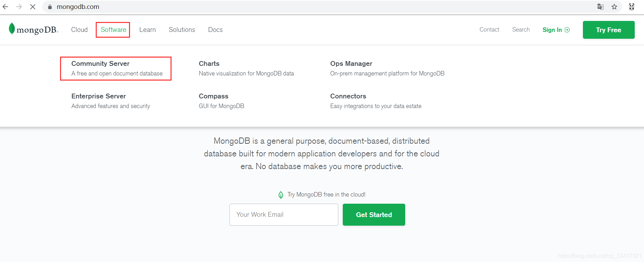644x262 pixels.
Task: Click text 'Native visualization for MongoDB data'
Action: 246,73
